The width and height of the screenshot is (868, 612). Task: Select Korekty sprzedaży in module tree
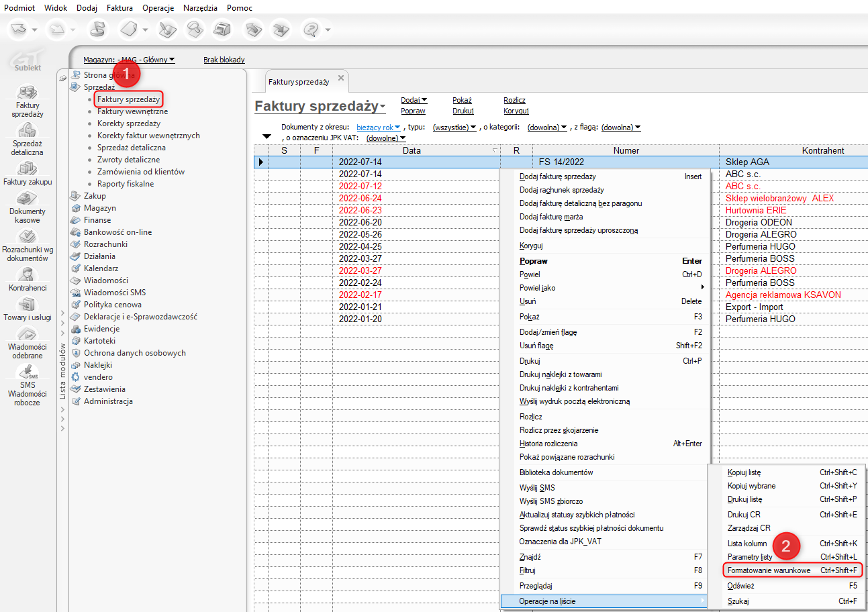coord(128,123)
